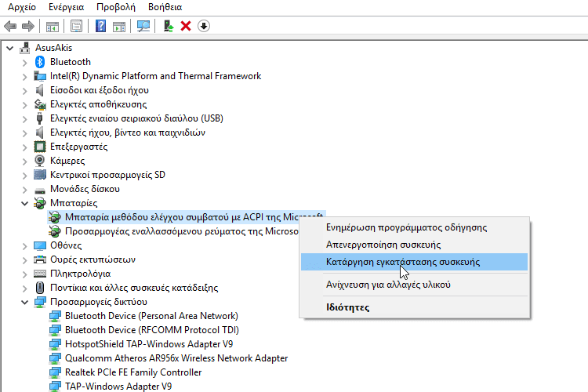Screen dimensions: 588x392
Task: Click the Προσαρμογείς δικτύου network icon
Action: tap(40, 302)
